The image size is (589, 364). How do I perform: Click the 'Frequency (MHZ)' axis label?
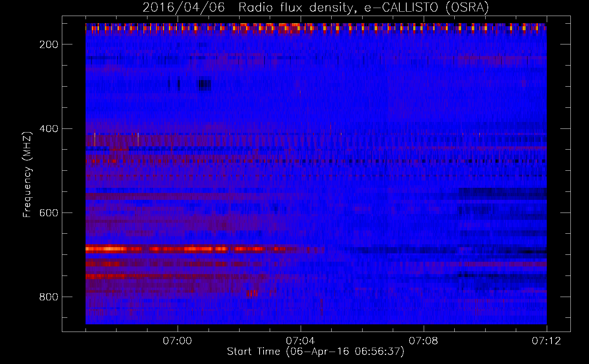click(x=27, y=174)
